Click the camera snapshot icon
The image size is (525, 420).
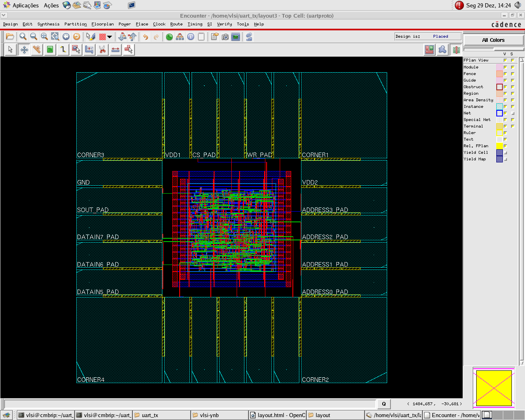pyautogui.click(x=225, y=37)
